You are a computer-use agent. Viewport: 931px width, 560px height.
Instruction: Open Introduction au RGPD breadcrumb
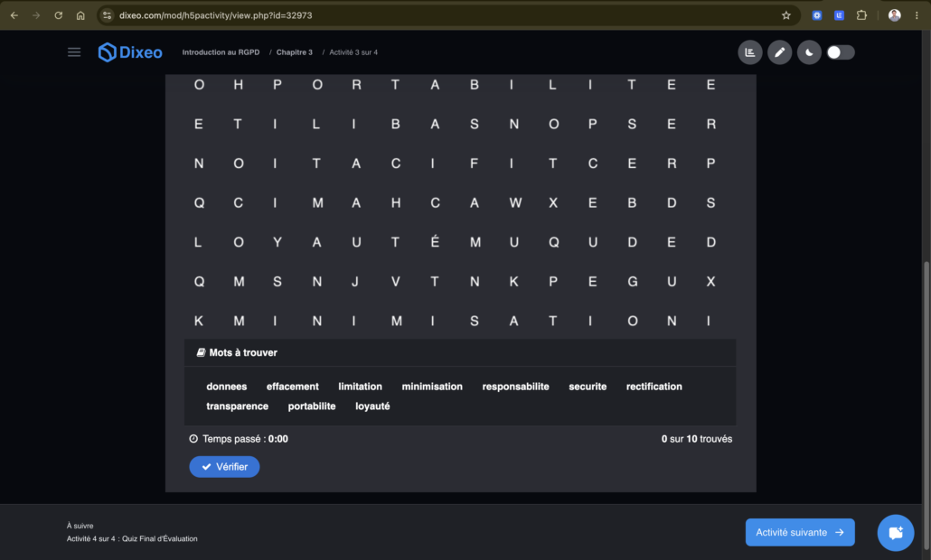click(x=221, y=52)
